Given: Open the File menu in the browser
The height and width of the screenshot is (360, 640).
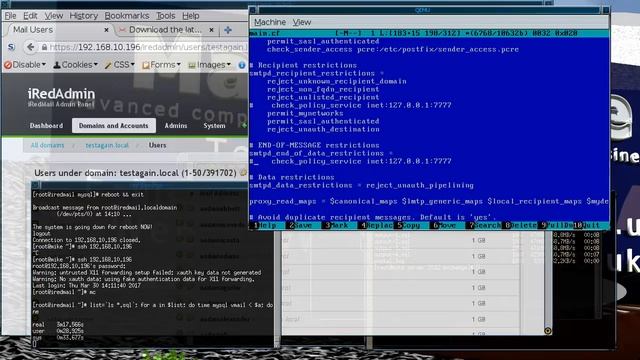Looking at the screenshot, I should tap(10, 16).
